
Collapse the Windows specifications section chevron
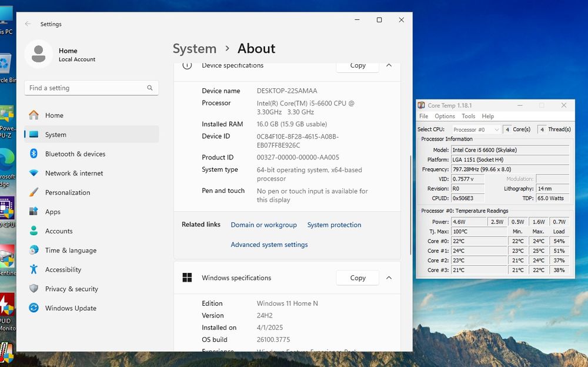pyautogui.click(x=389, y=278)
